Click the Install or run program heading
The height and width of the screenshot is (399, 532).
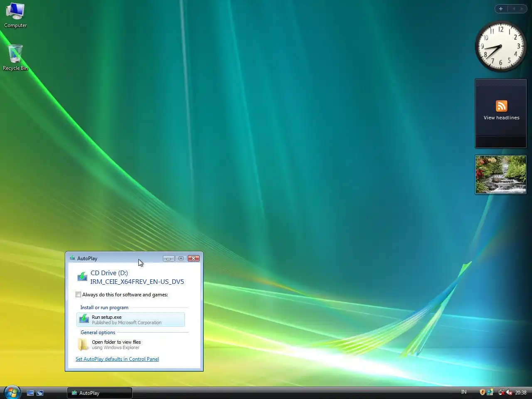pos(104,308)
